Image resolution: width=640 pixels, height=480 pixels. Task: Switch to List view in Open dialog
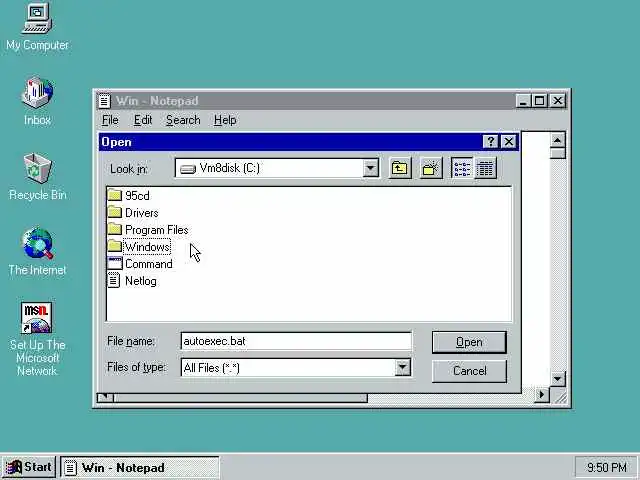[x=462, y=168]
